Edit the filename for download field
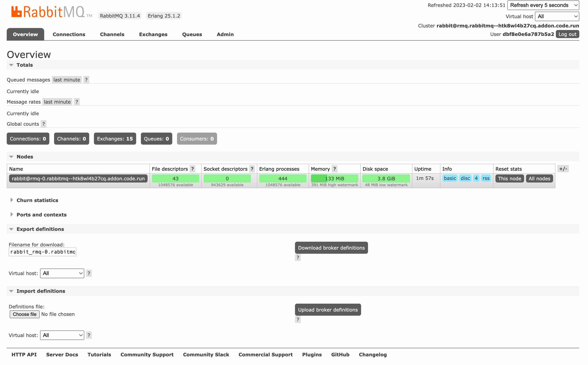Image resolution: width=588 pixels, height=365 pixels. (42, 252)
